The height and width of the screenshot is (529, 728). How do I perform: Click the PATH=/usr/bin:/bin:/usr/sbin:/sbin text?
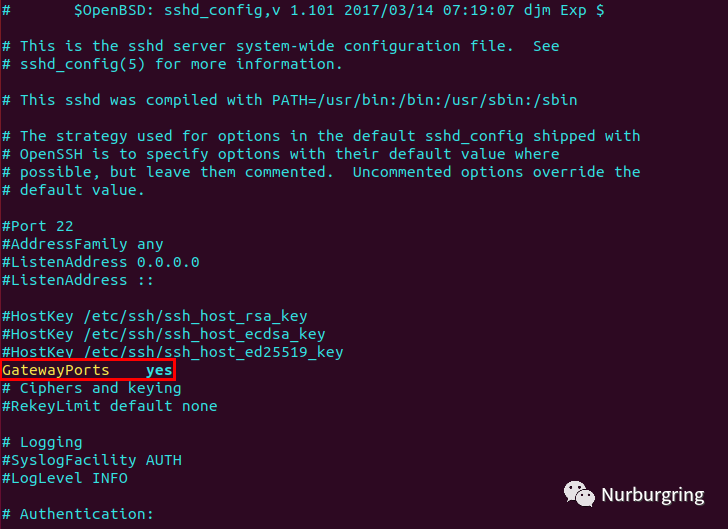(424, 100)
